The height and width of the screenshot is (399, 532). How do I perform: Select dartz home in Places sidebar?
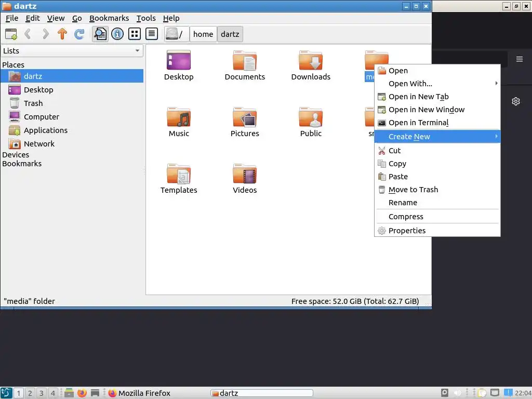pyautogui.click(x=72, y=76)
